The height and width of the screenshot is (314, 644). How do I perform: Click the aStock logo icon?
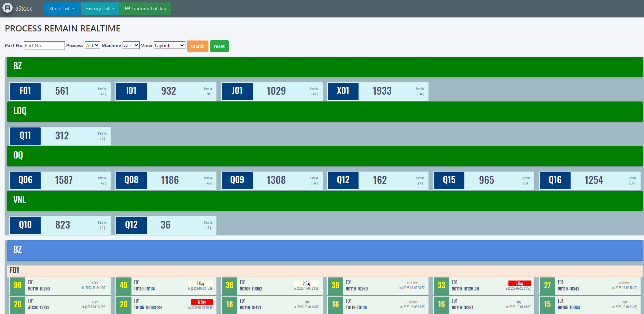(8, 8)
